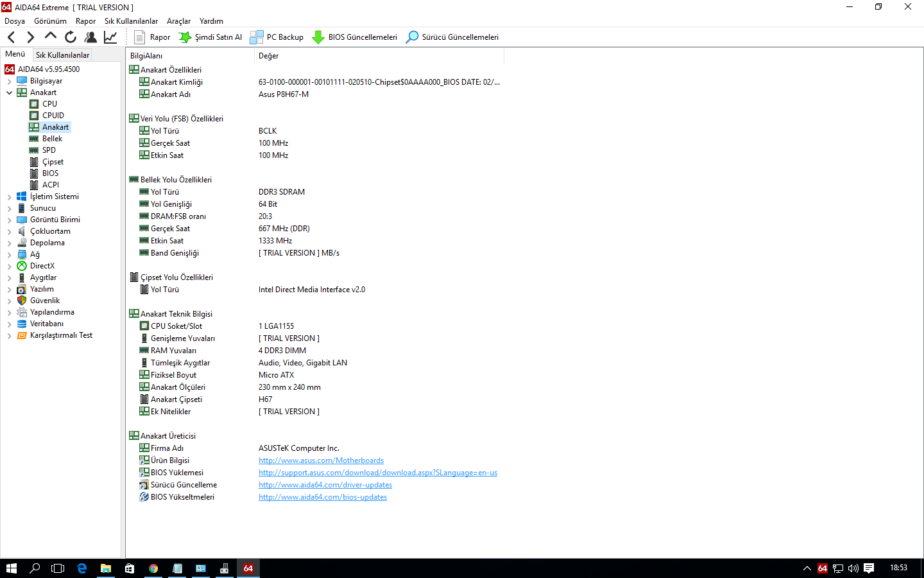Open the volume control in tray

pos(853,568)
